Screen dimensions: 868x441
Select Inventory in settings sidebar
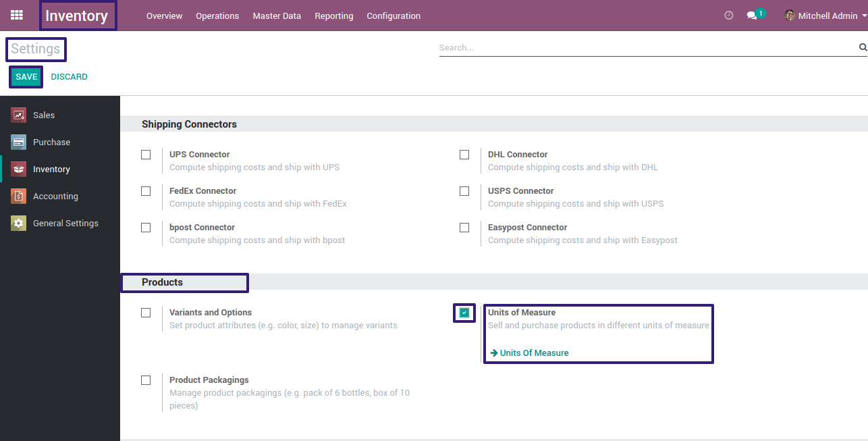point(60,170)
